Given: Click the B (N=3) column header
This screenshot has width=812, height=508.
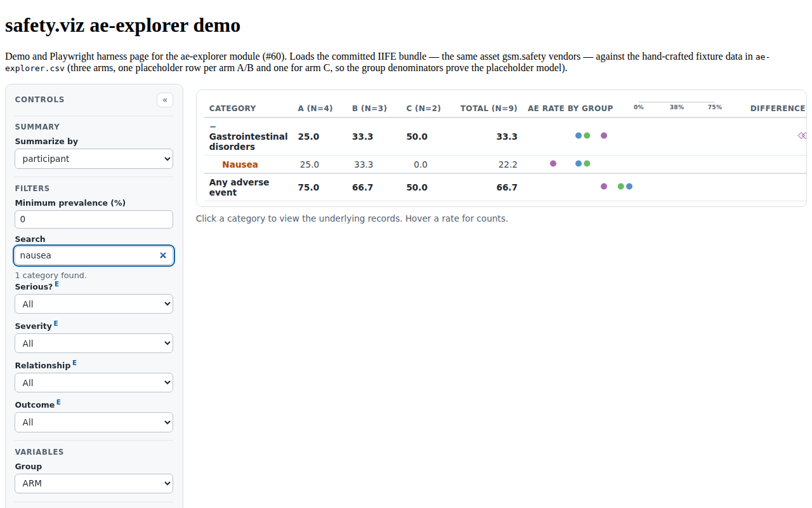Looking at the screenshot, I should [369, 108].
